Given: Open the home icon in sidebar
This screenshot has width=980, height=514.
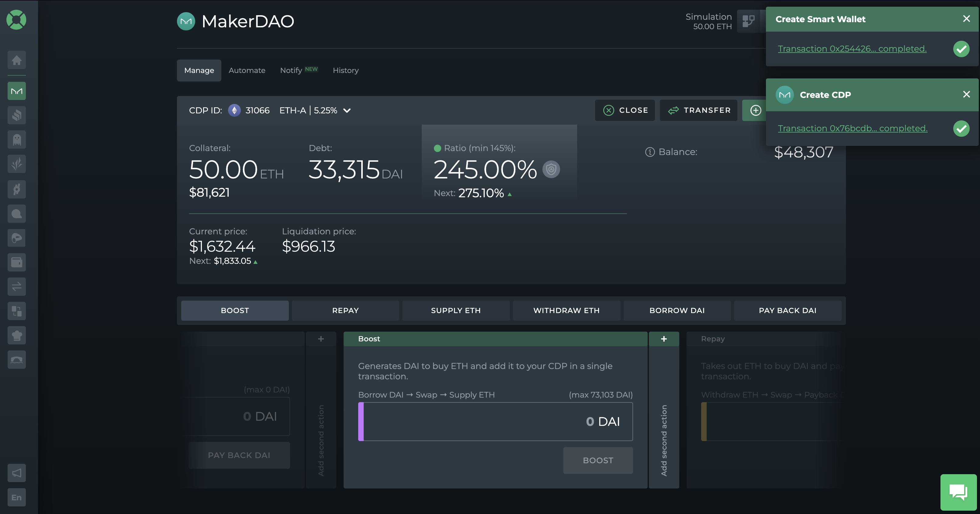Looking at the screenshot, I should pyautogui.click(x=17, y=60).
